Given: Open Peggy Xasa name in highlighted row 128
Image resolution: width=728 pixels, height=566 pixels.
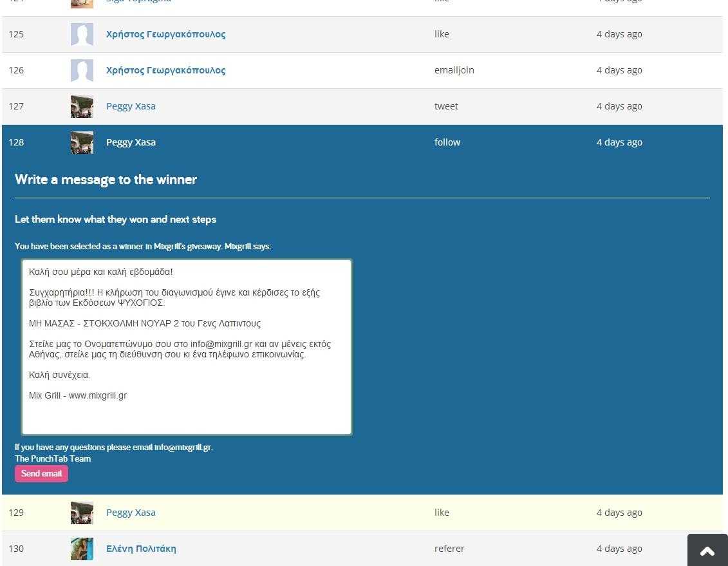Looking at the screenshot, I should tap(131, 142).
